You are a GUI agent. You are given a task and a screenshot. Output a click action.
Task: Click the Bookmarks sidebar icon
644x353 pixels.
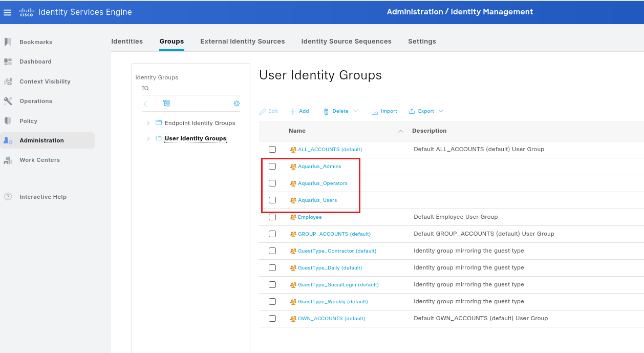click(x=8, y=42)
